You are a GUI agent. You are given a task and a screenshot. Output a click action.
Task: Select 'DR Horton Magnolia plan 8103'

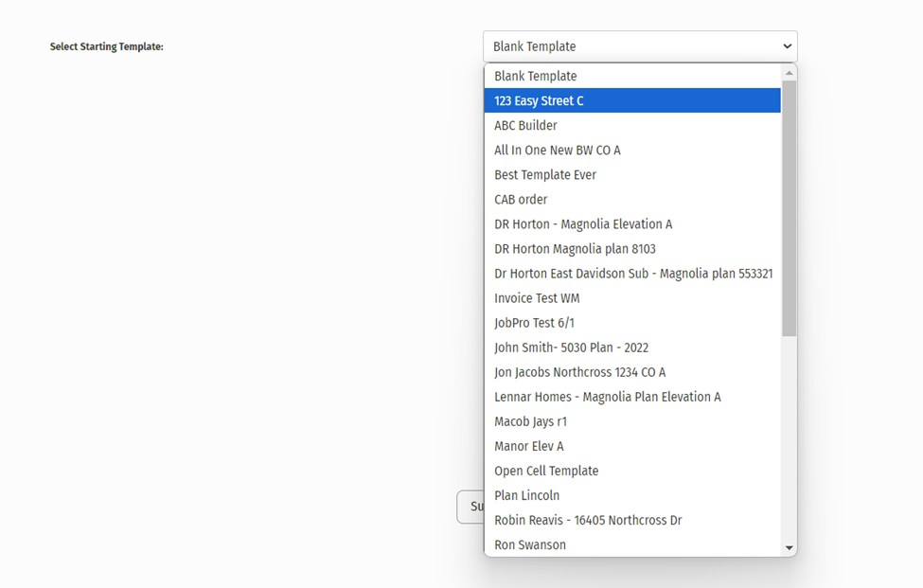(575, 248)
